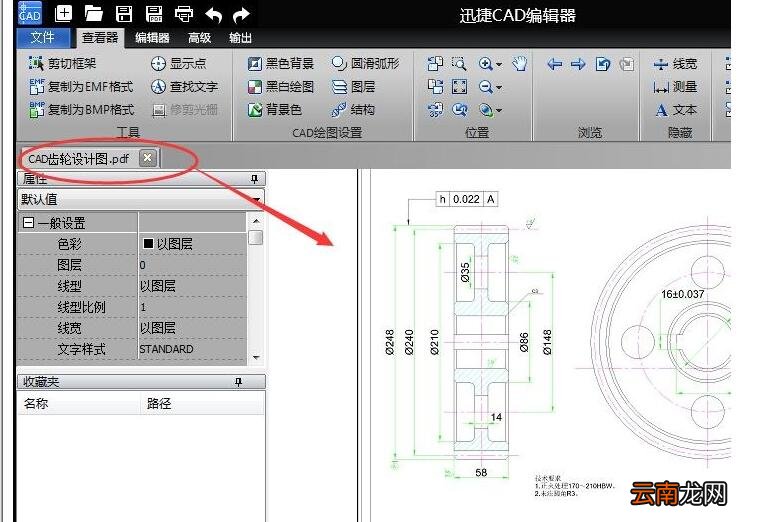Screen dimensions: 764x522
Task: Click the new file icon in title bar
Action: pos(63,14)
